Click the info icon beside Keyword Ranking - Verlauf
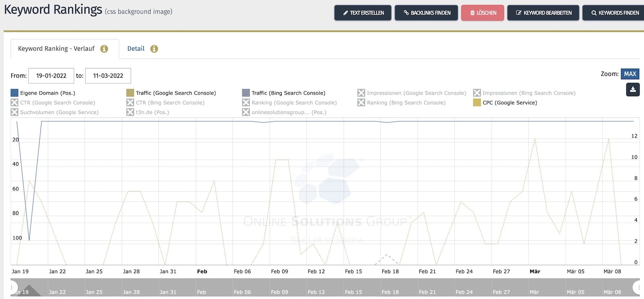Screen dimensions: 644x299 coord(104,49)
